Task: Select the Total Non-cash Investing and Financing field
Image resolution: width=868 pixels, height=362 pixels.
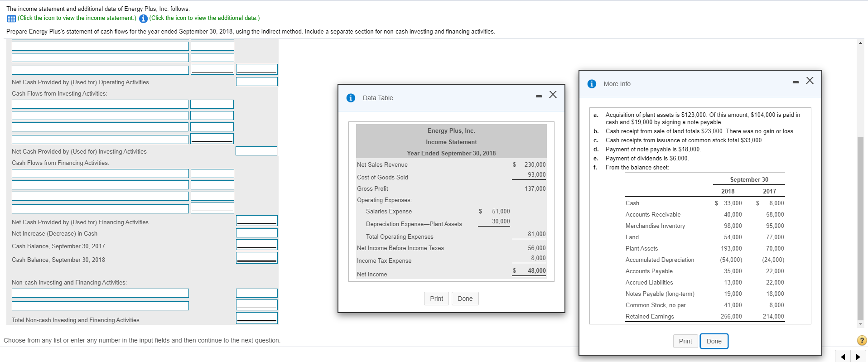Action: [256, 318]
